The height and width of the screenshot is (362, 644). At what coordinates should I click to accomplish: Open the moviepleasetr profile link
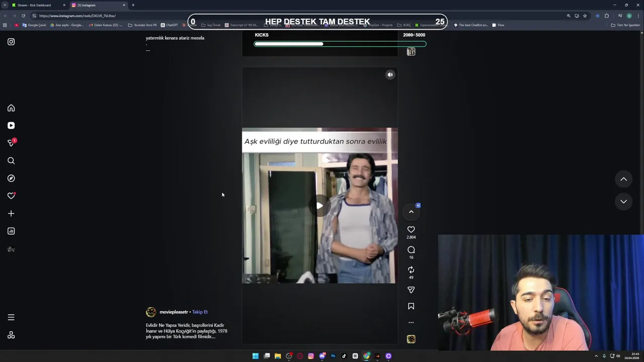pos(174,312)
